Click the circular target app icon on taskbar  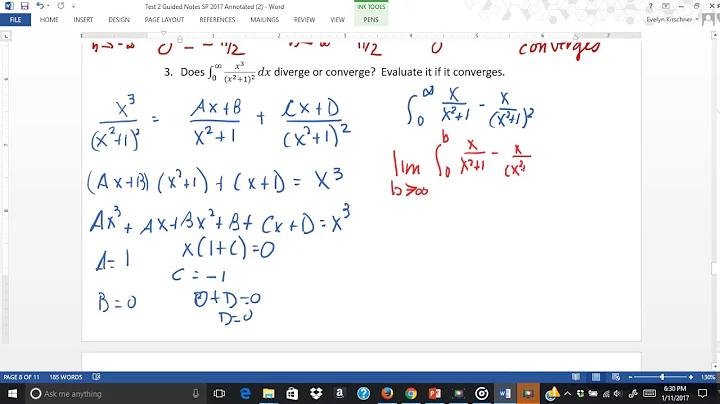point(482,393)
